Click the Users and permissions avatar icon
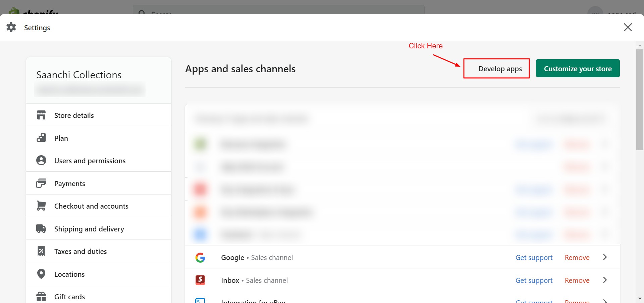Image resolution: width=644 pixels, height=303 pixels. pyautogui.click(x=41, y=161)
